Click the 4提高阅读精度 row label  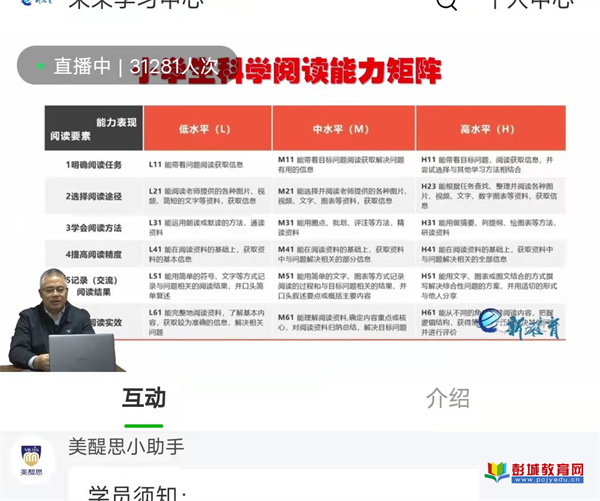tap(94, 254)
